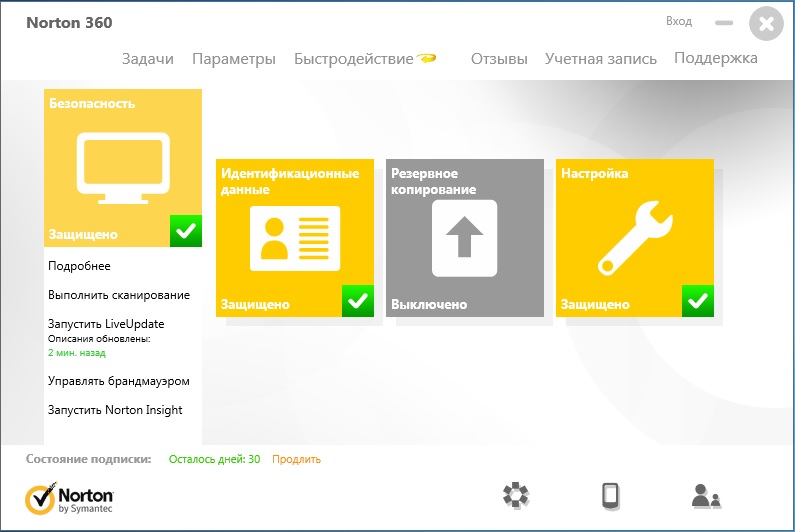Open the Поддержка menu
The height and width of the screenshot is (532, 795).
(715, 58)
